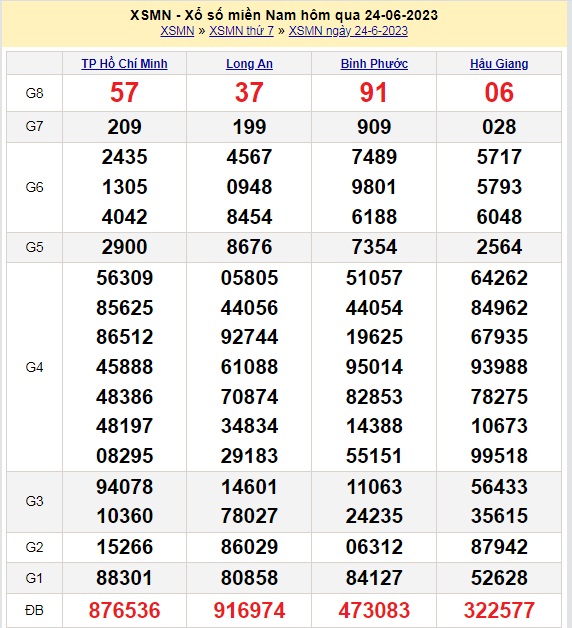
Task: Click red G8 number 06 for Hậu Giang
Action: tap(499, 93)
